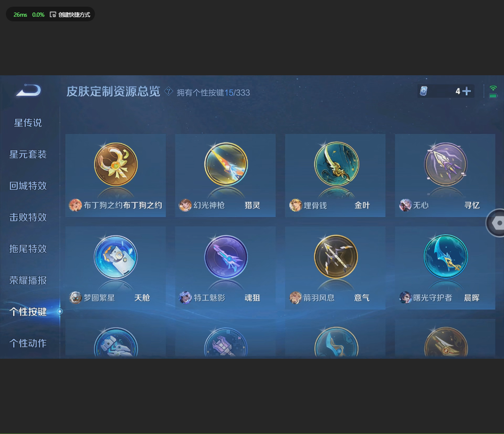Click the hero avatar next to 布丁狗之约
Viewport: 504px width, 434px height.
point(75,205)
